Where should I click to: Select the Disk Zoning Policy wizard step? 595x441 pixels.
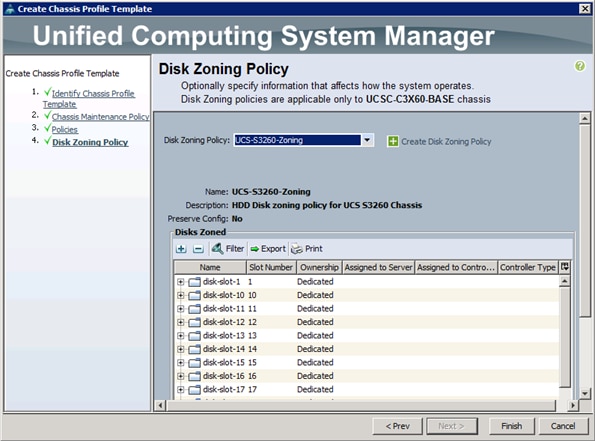90,142
